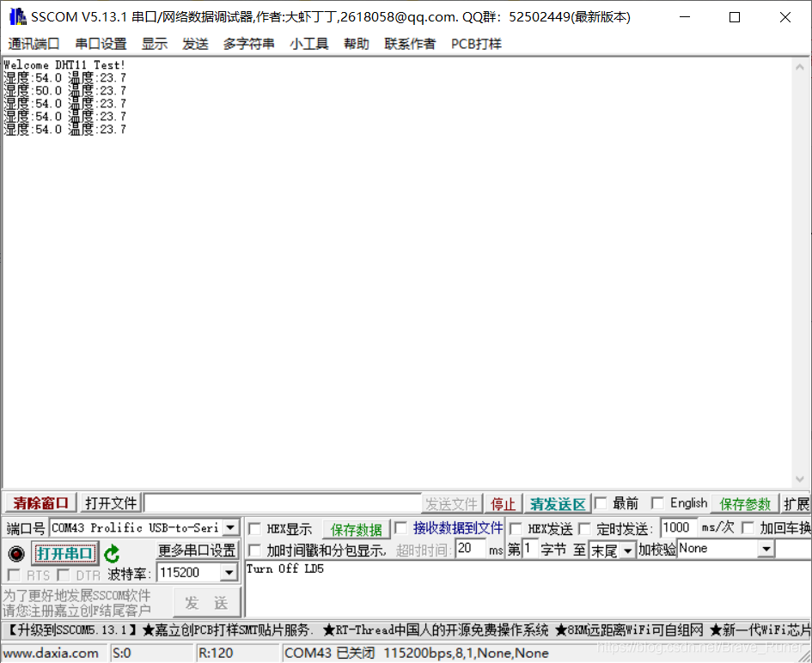
Task: Open the 发送 menu
Action: coord(195,44)
